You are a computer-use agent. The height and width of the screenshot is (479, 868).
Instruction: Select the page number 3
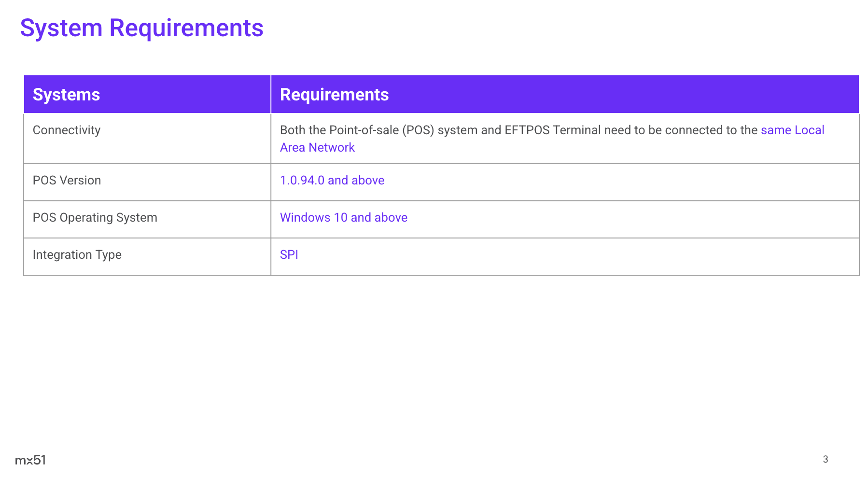pos(825,459)
